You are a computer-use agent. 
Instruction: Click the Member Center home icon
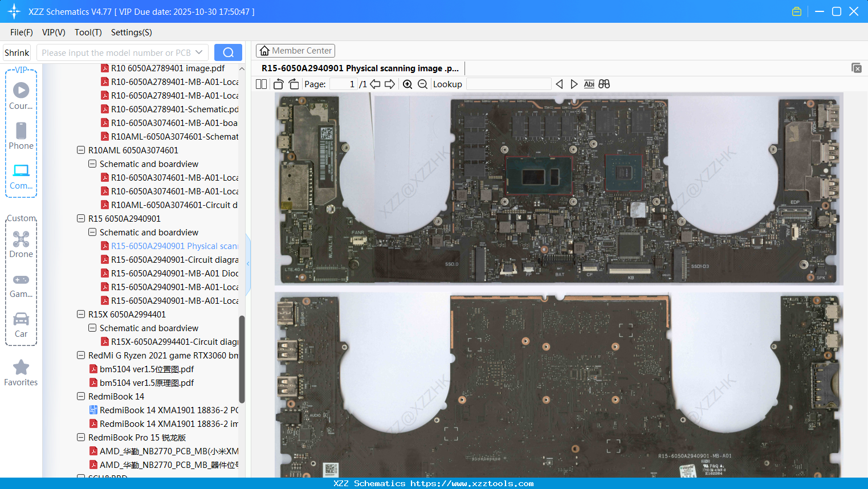[x=264, y=51]
